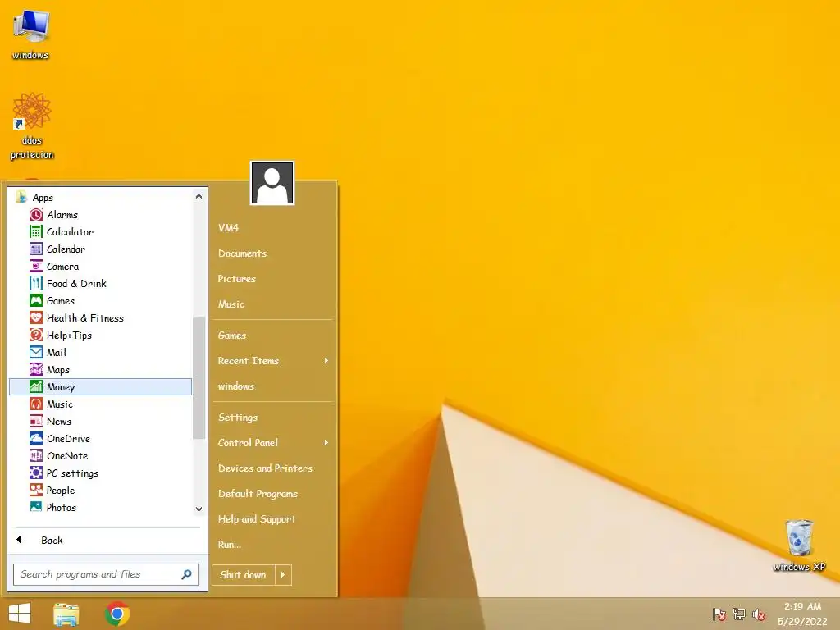This screenshot has width=840, height=630.
Task: Click the network tray icon
Action: pyautogui.click(x=739, y=614)
